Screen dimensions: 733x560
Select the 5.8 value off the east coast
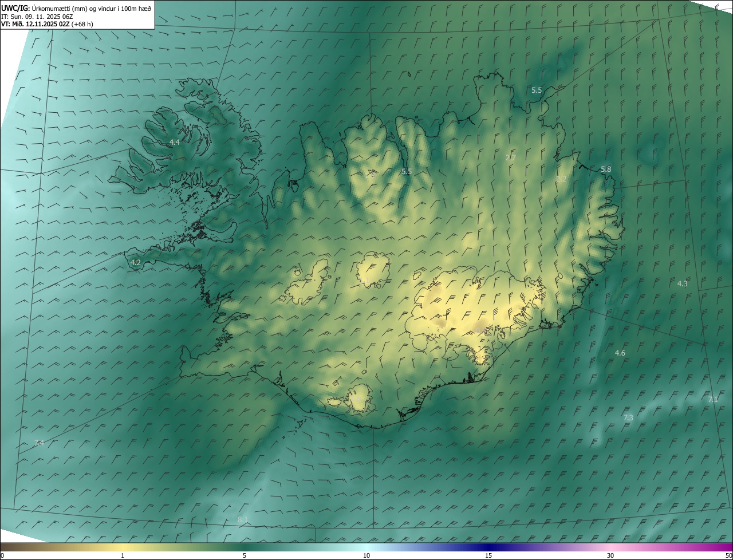(606, 169)
